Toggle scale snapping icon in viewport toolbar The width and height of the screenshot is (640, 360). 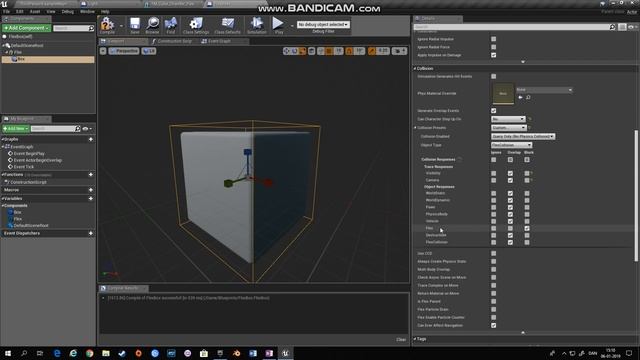pyautogui.click(x=372, y=51)
